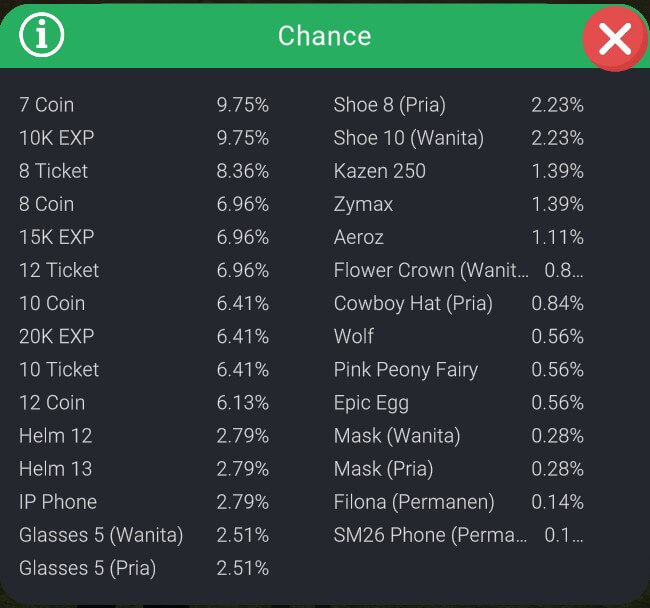
Task: Click the Pink Peony Fairy item
Action: click(406, 369)
